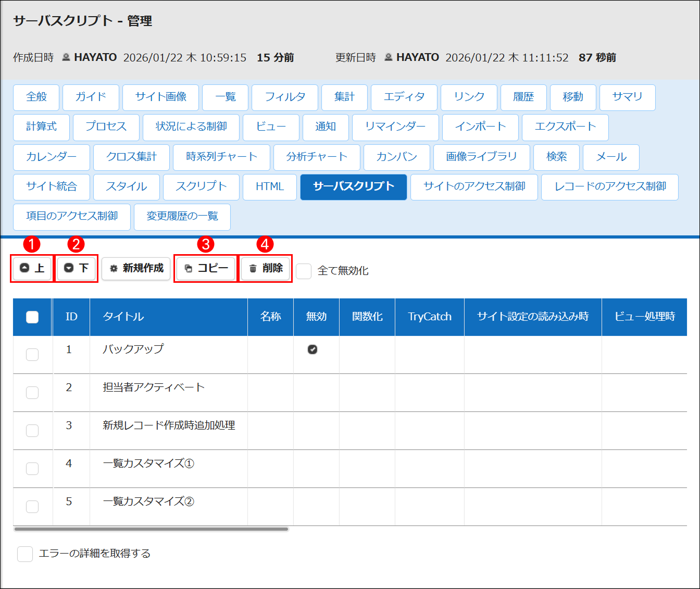Create new script via 新規作成

tap(136, 268)
